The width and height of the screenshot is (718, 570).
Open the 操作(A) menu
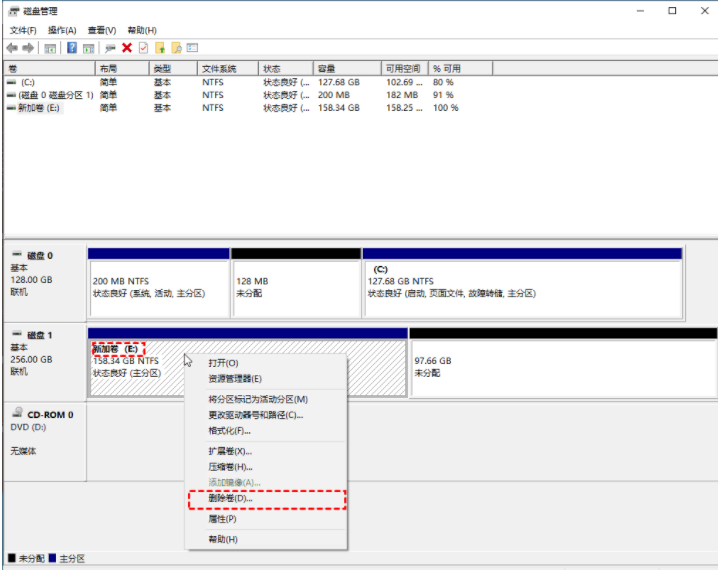[62, 30]
